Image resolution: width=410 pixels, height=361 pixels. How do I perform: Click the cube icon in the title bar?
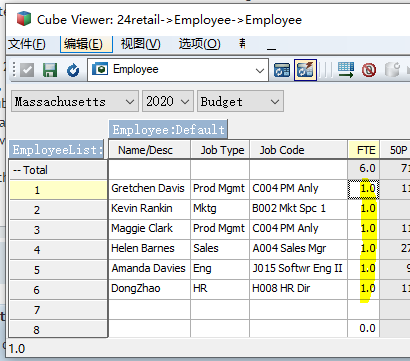tap(24, 19)
